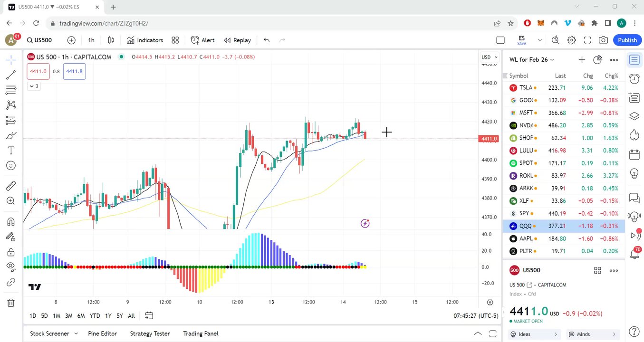
Task: Open the Indicators dialog
Action: click(x=145, y=40)
